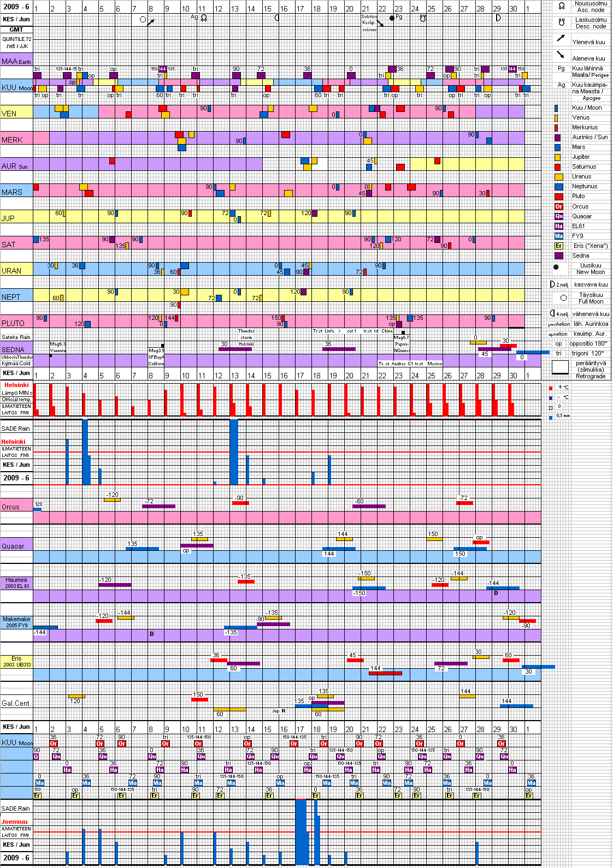This screenshot has width=613, height=868.
Task: Click the MAA Earth row label
Action: pos(16,61)
